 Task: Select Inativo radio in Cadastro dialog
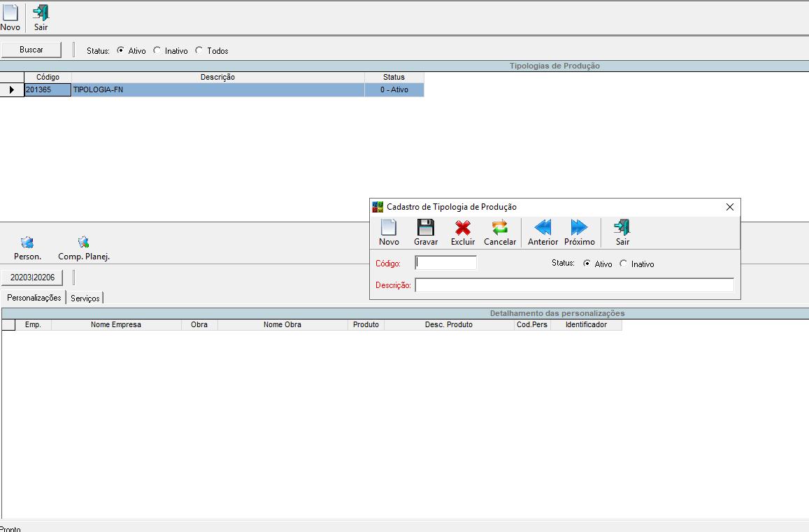click(x=624, y=264)
